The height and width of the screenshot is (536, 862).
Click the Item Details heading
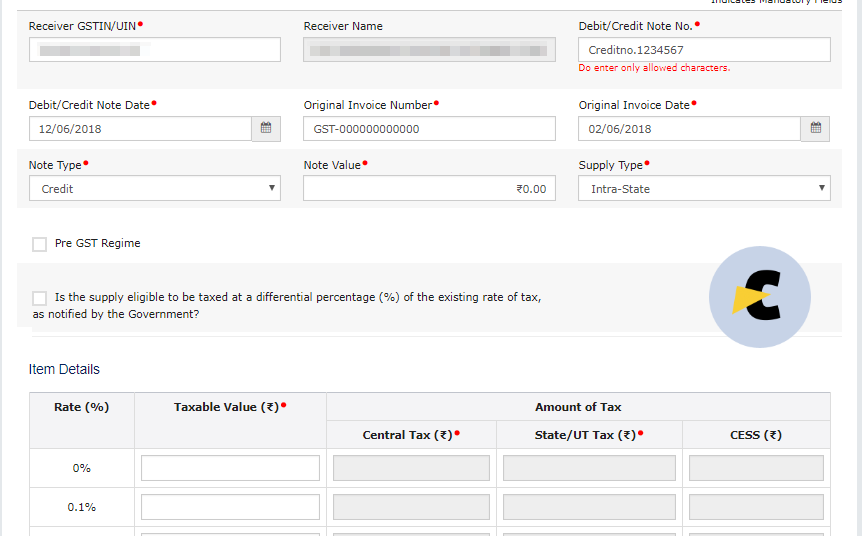[x=64, y=369]
